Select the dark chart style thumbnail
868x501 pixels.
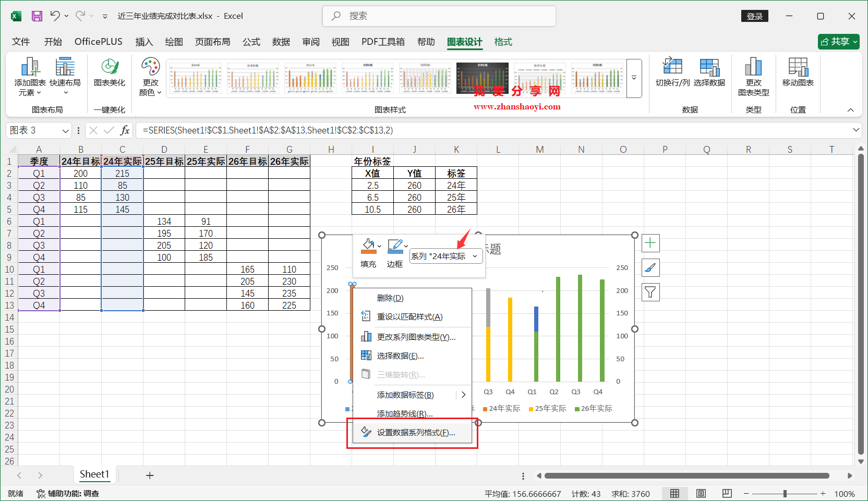[483, 78]
